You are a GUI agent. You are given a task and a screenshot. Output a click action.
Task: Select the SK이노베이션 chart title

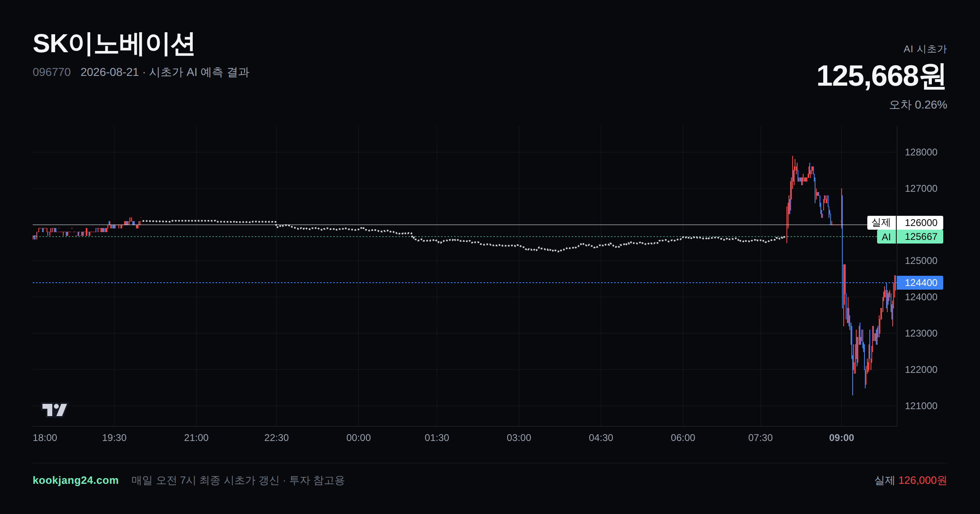point(114,44)
